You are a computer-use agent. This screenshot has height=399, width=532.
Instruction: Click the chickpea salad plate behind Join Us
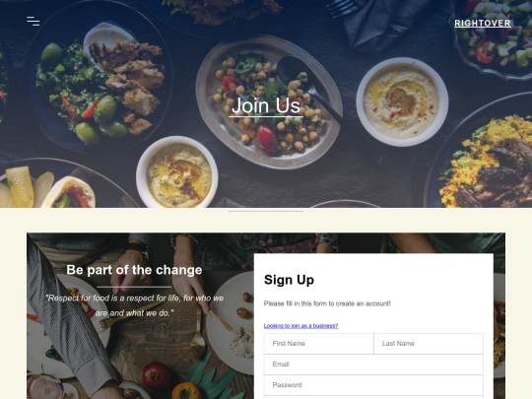[269, 101]
